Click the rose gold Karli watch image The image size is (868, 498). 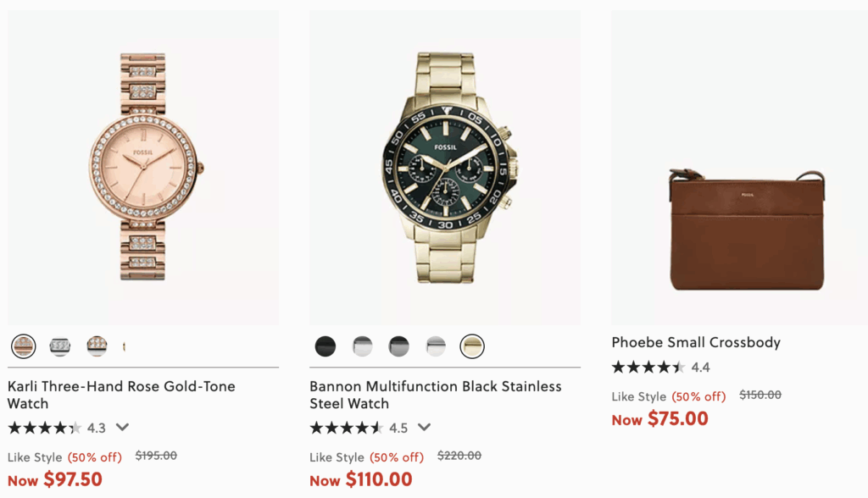click(x=143, y=167)
